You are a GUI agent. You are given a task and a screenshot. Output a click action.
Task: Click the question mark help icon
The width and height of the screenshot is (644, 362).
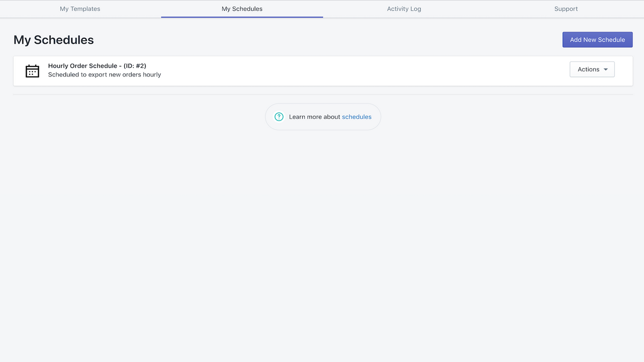279,117
